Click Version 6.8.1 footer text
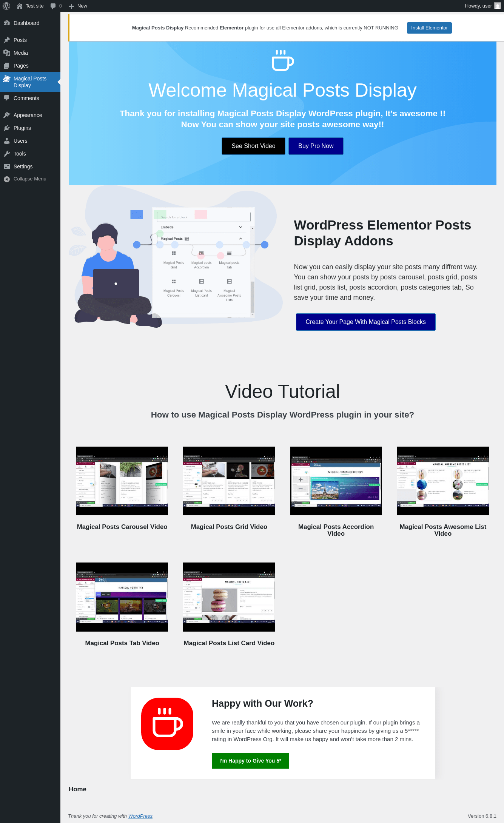 [x=482, y=816]
